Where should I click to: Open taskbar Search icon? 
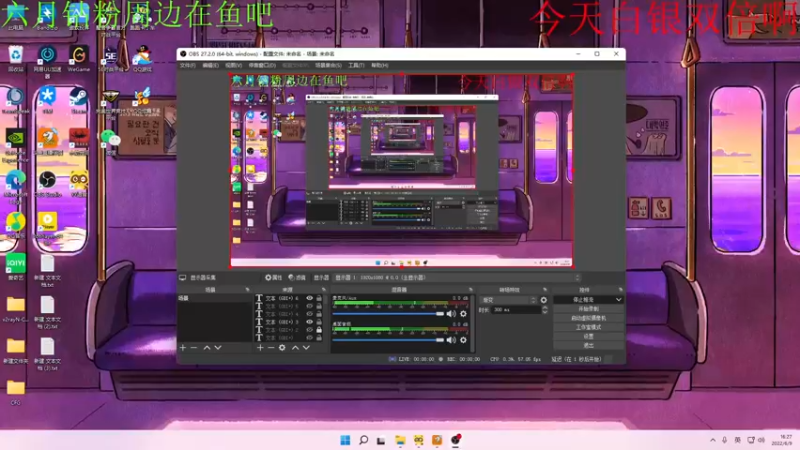pyautogui.click(x=363, y=440)
